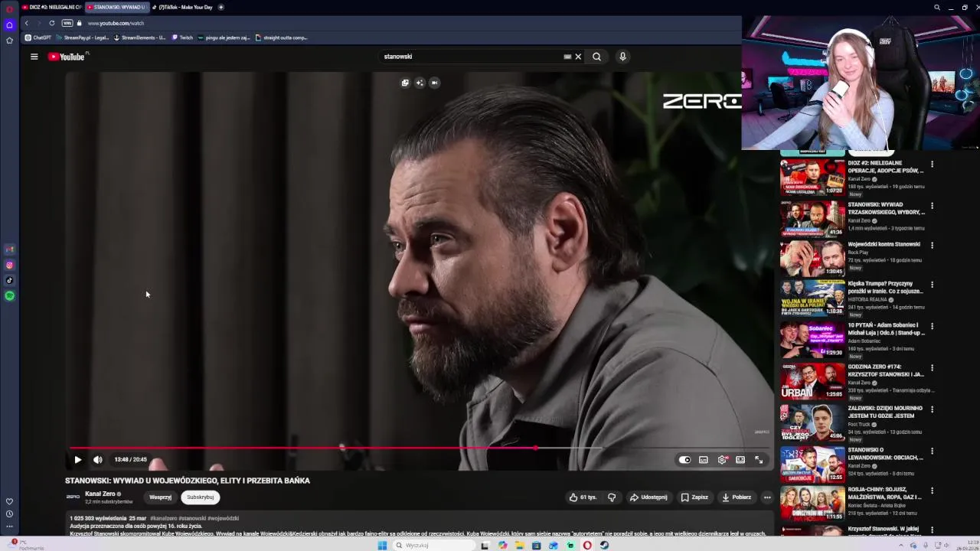This screenshot has width=980, height=551.
Task: Open options for ROSJA-CHINY: SOJUSZ video
Action: coord(932,491)
